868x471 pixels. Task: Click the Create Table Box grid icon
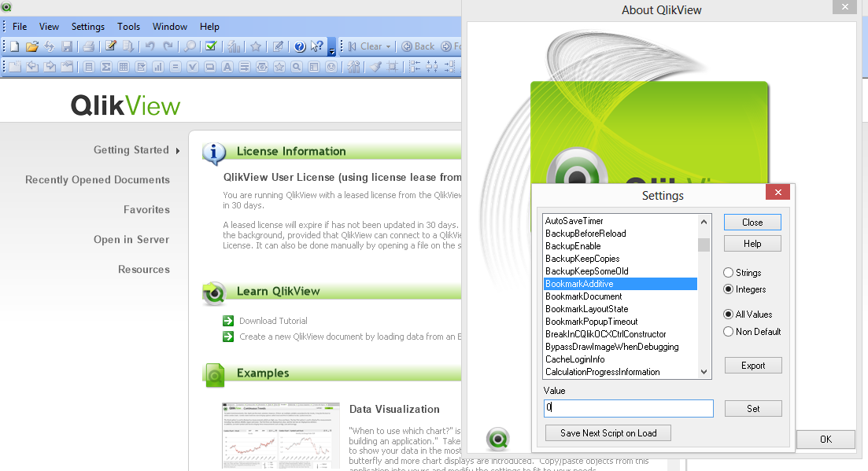click(124, 67)
